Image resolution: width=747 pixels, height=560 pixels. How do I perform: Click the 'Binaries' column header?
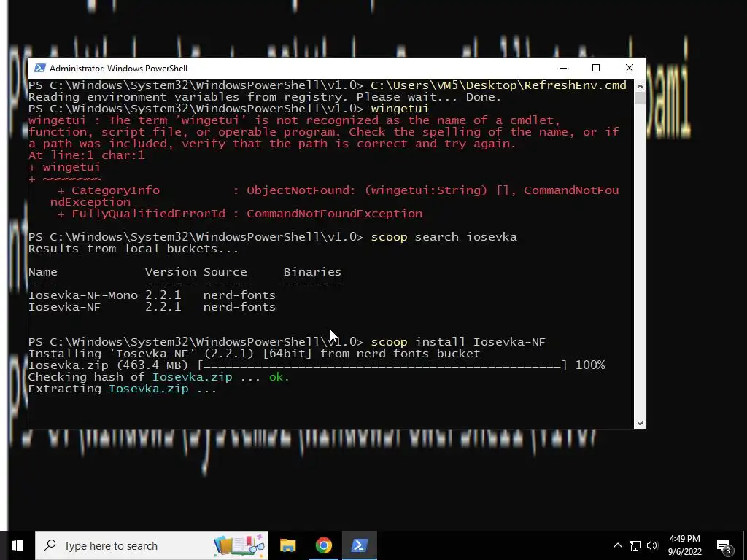point(312,272)
